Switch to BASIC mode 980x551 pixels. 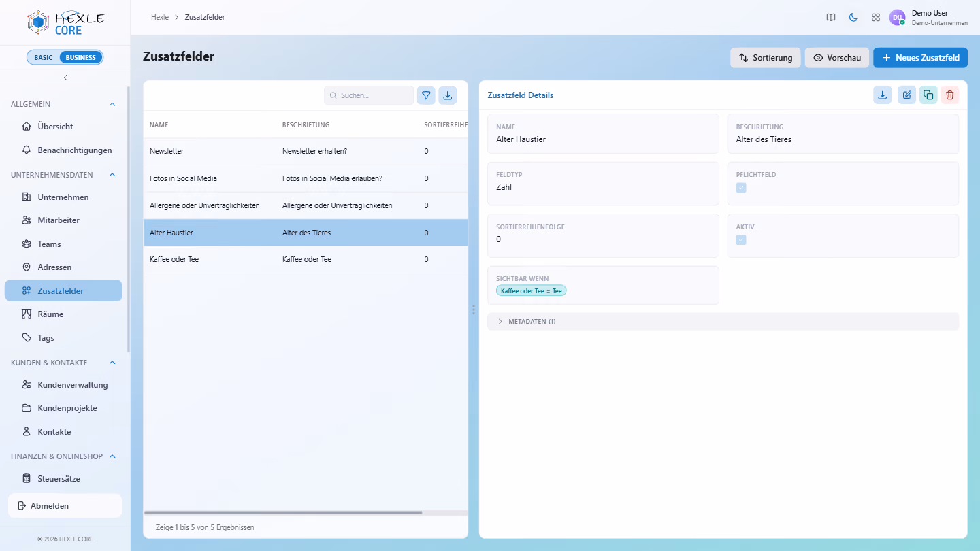click(44, 57)
